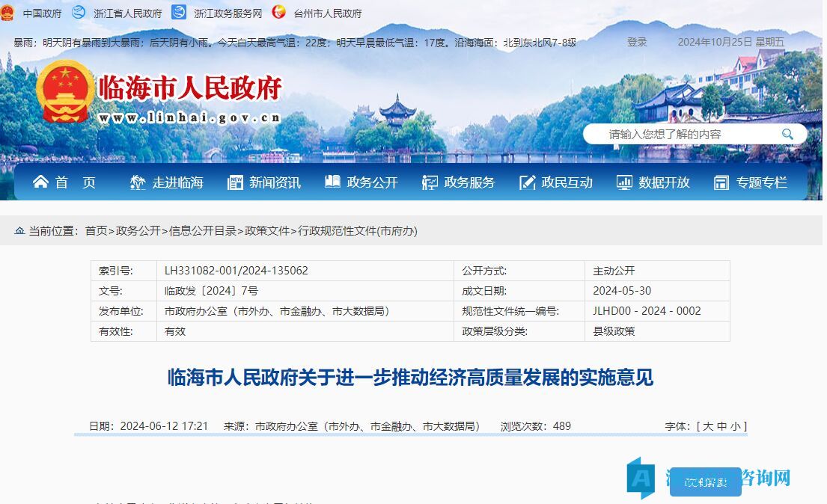Click the view count 489
This screenshot has width=827, height=504.
(x=562, y=426)
